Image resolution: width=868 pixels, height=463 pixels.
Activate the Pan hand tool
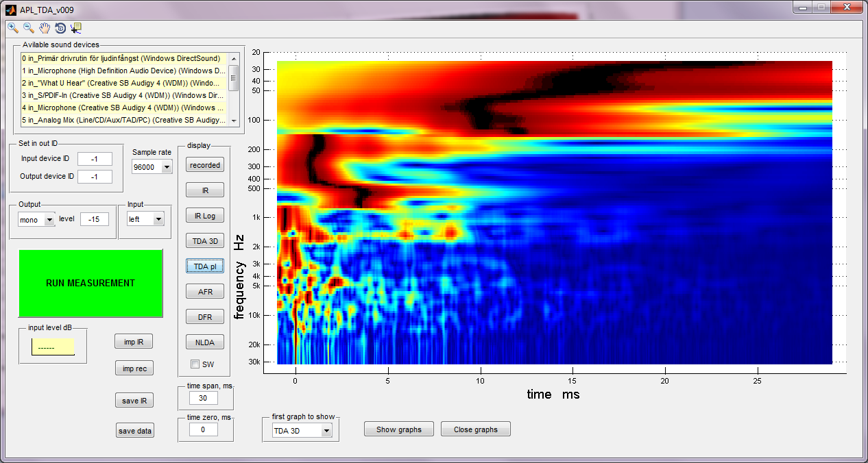coord(45,28)
